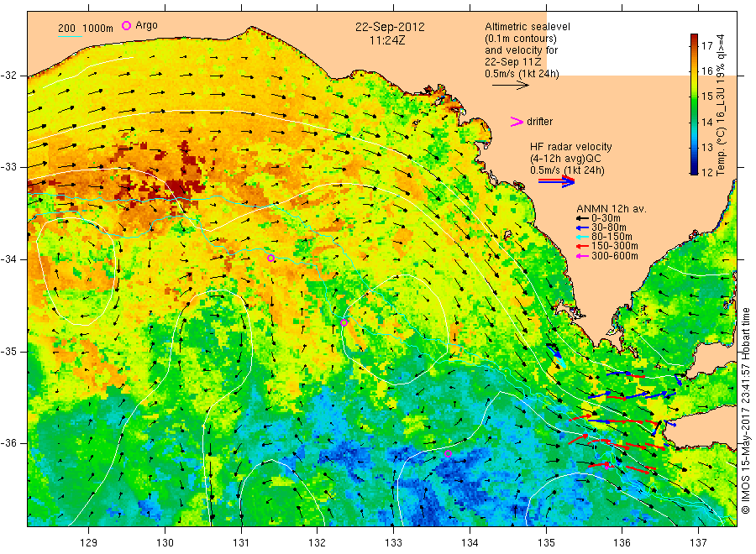Click the colorbar tick label '12'
The width and height of the screenshot is (756, 554).
[x=706, y=172]
